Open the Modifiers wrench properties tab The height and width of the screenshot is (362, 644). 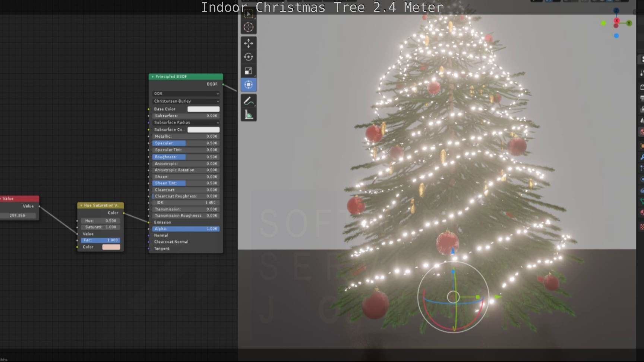tap(642, 157)
